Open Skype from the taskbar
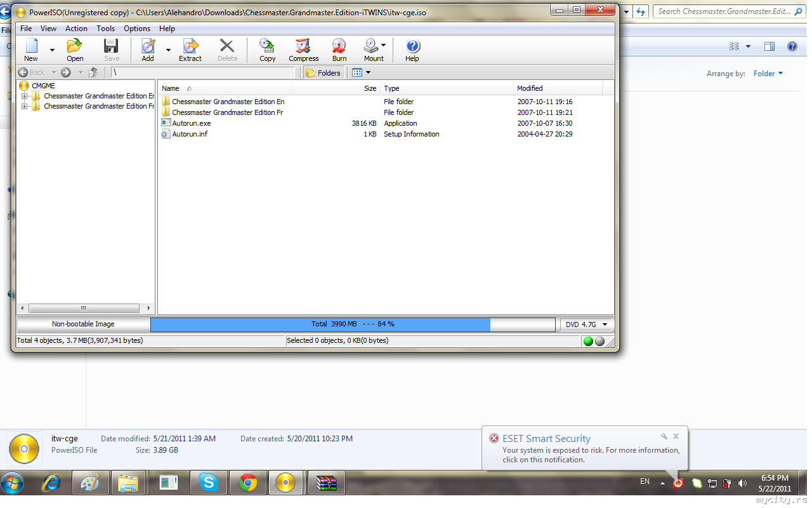812x508 pixels. [208, 483]
